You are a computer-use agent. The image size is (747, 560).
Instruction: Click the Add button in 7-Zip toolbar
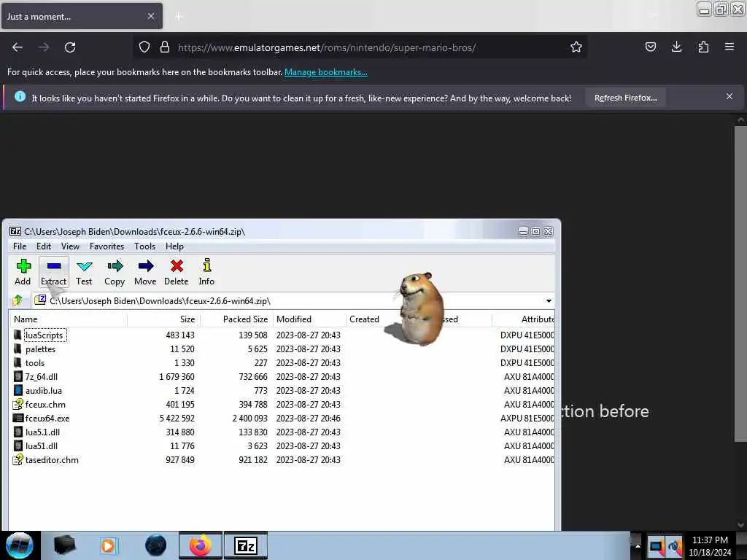tap(23, 272)
